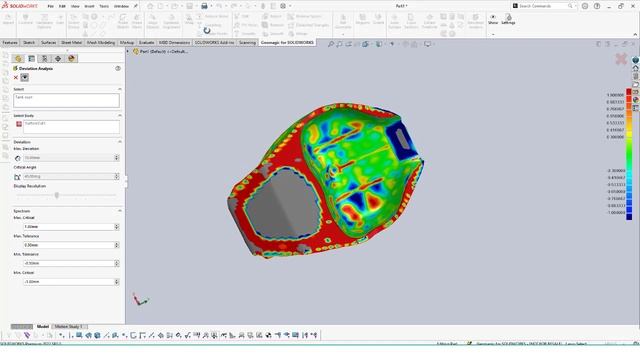Switch to the Evaluate tab
This screenshot has width=640, height=360.
pyautogui.click(x=147, y=42)
